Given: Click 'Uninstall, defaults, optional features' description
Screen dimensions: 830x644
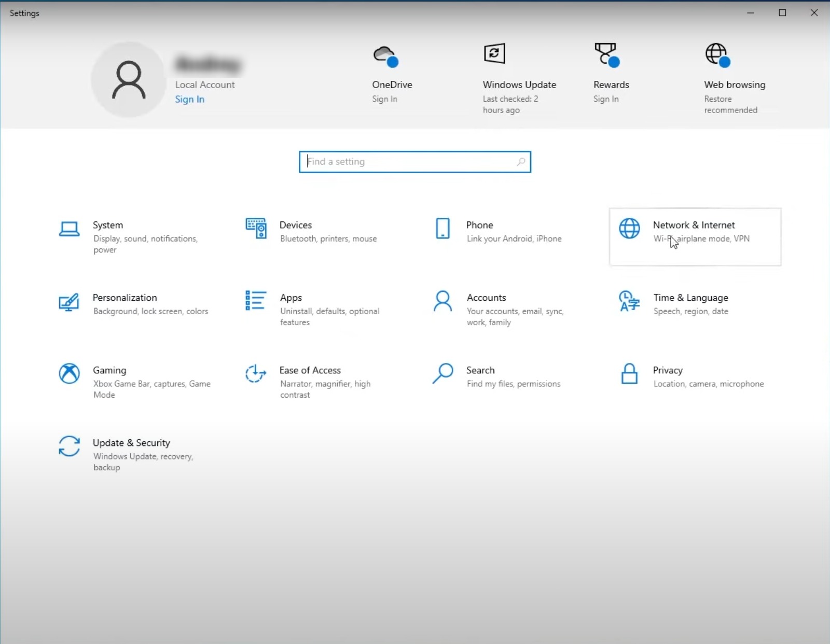Looking at the screenshot, I should point(330,317).
